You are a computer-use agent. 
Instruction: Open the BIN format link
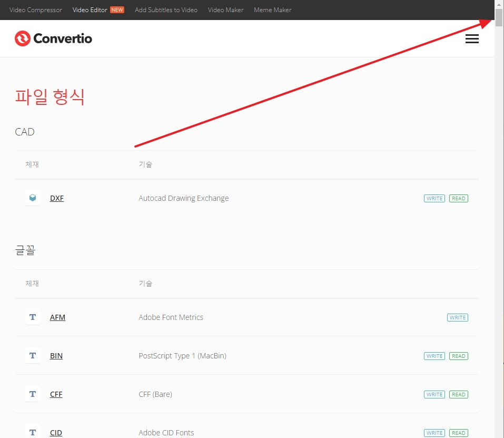56,356
